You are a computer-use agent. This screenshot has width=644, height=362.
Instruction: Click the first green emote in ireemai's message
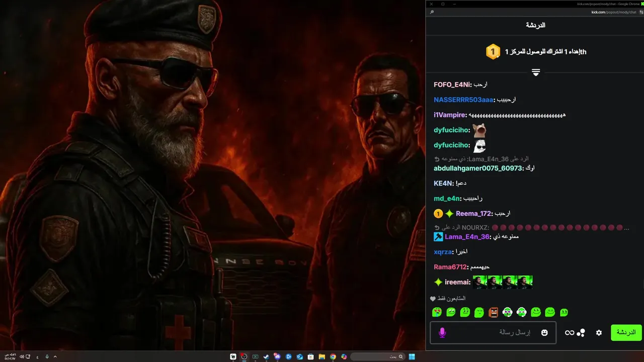480,282
